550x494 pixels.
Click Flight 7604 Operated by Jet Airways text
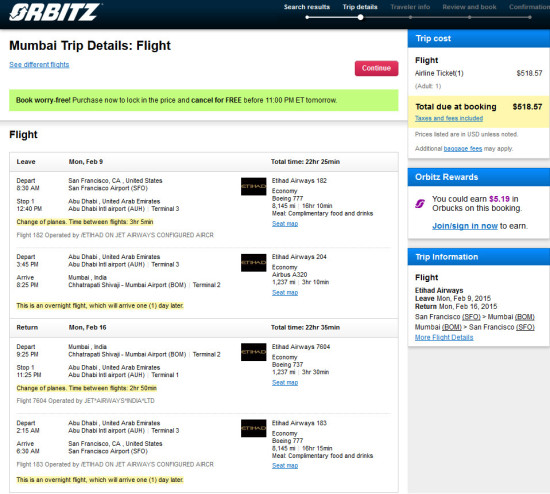click(x=86, y=401)
